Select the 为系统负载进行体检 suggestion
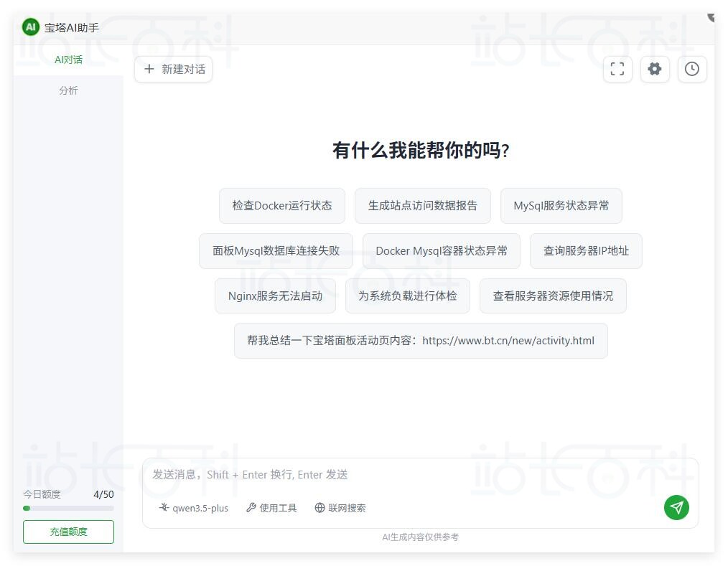This screenshot has height=566, width=728. [407, 296]
